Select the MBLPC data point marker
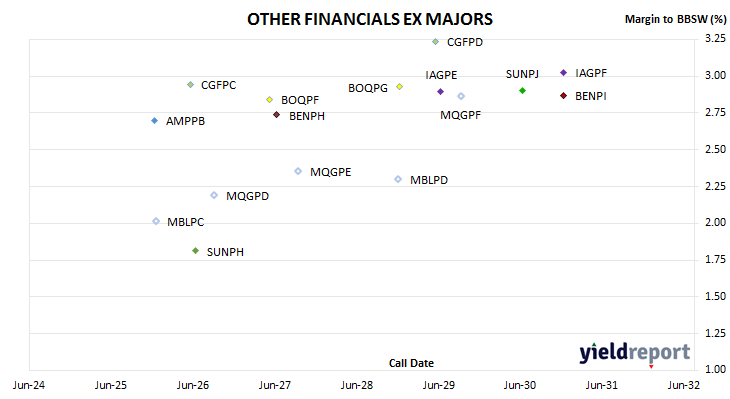The height and width of the screenshot is (399, 730). point(156,221)
